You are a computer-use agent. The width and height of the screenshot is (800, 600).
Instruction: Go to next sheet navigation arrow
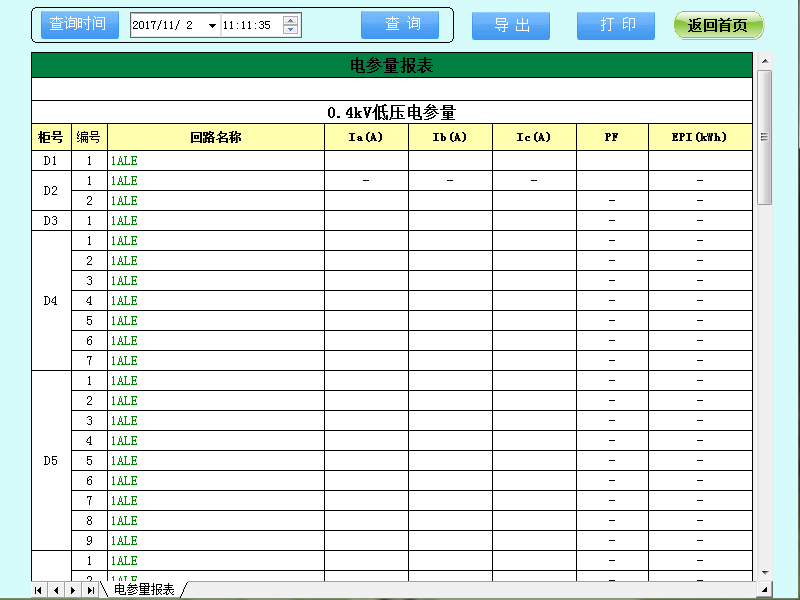73,590
